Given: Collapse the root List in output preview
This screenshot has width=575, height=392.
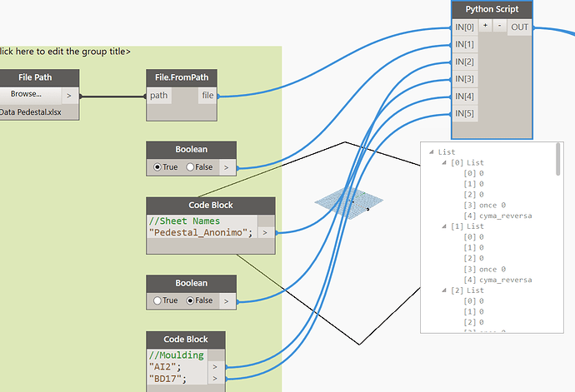Looking at the screenshot, I should tap(432, 151).
